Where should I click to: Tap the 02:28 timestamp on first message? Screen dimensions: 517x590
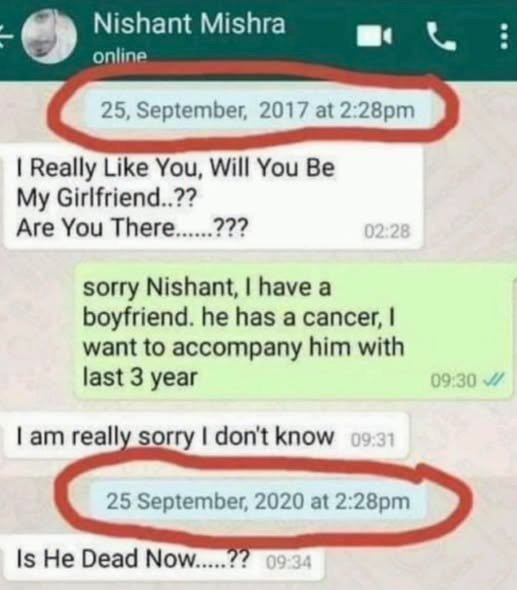[x=387, y=231]
